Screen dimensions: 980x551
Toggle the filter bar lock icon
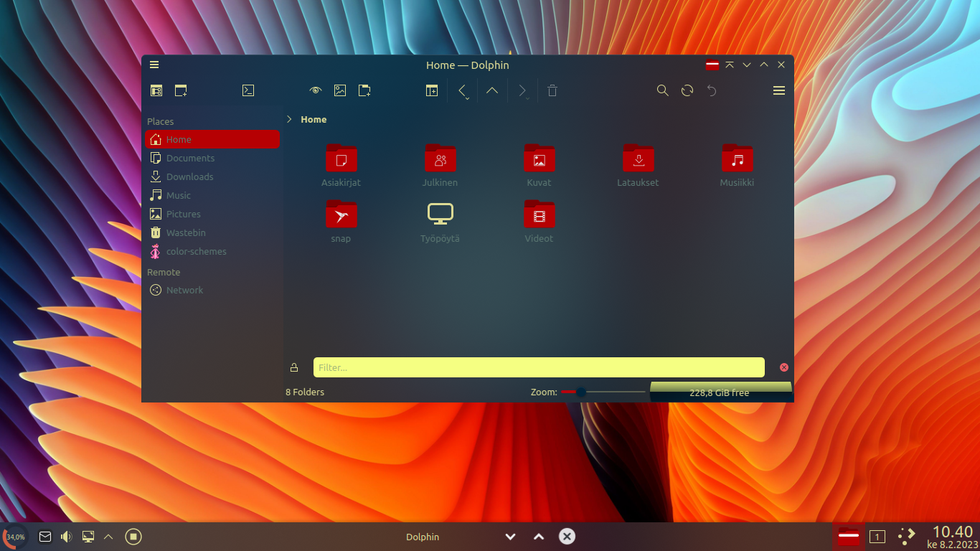click(294, 367)
